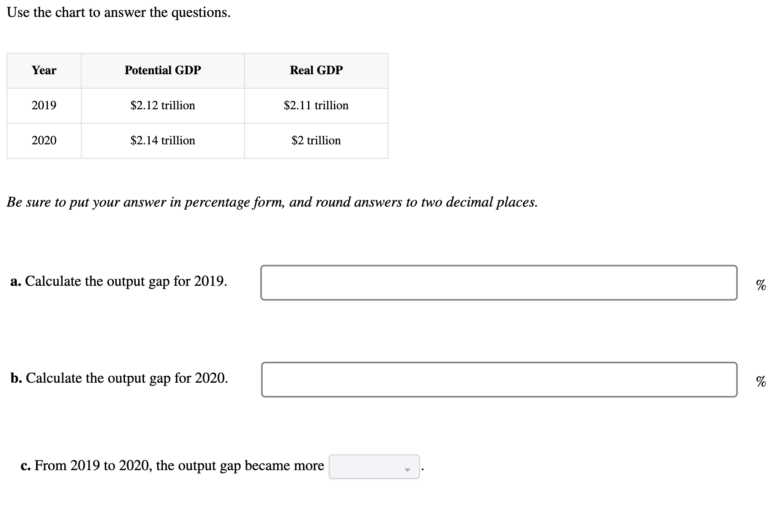Screen dimensions: 777x532
Task: Click the Year column header
Action: pos(44,70)
